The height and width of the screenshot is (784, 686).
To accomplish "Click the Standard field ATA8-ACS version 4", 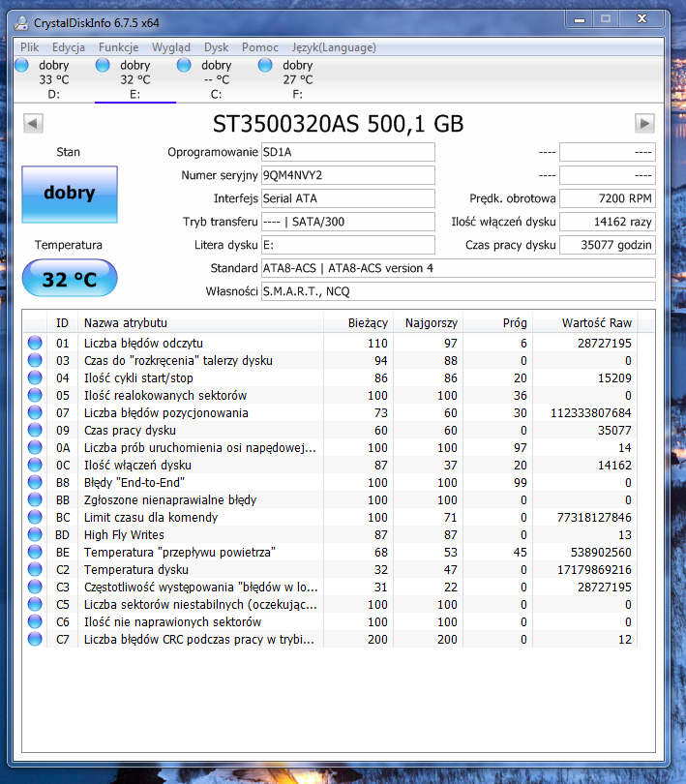I will click(459, 268).
